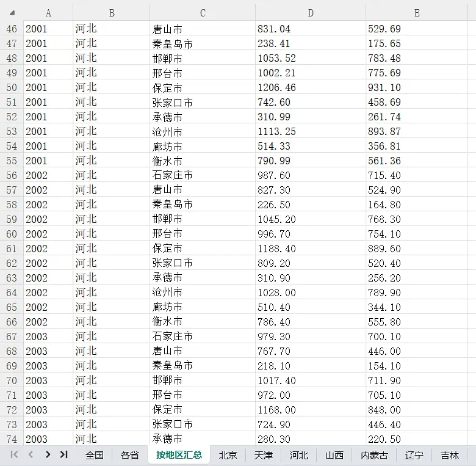Image resolution: width=476 pixels, height=466 pixels.
Task: Click cell with value 220.50
Action: (x=417, y=439)
